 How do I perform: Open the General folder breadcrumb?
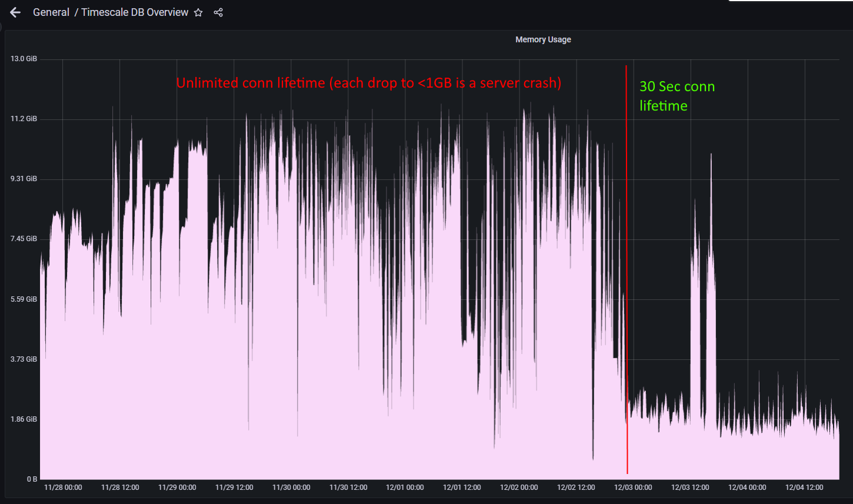coord(51,12)
